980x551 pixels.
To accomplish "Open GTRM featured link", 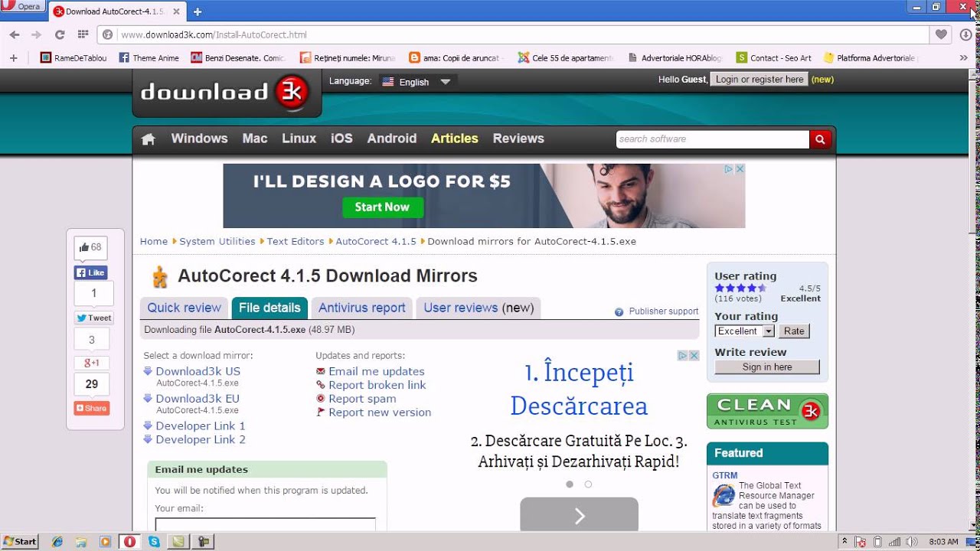I will tap(725, 475).
